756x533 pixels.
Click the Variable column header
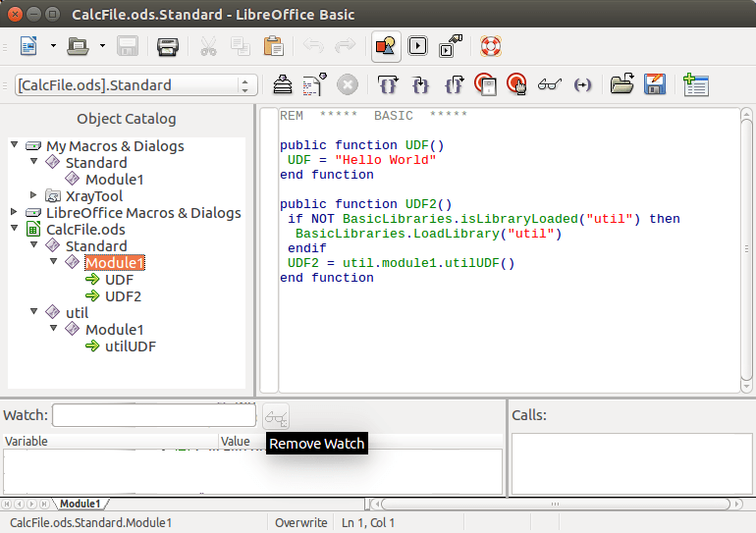click(110, 441)
